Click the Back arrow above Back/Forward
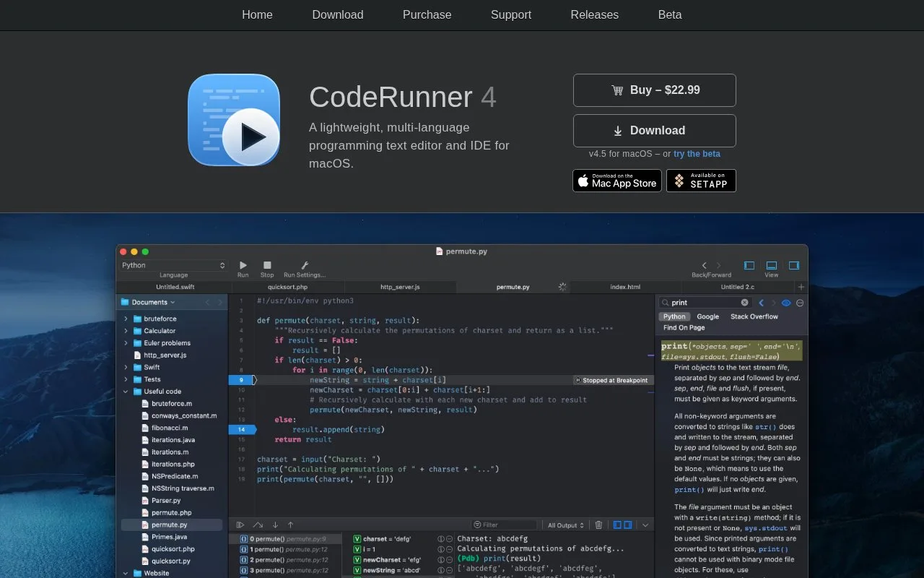 [705, 265]
